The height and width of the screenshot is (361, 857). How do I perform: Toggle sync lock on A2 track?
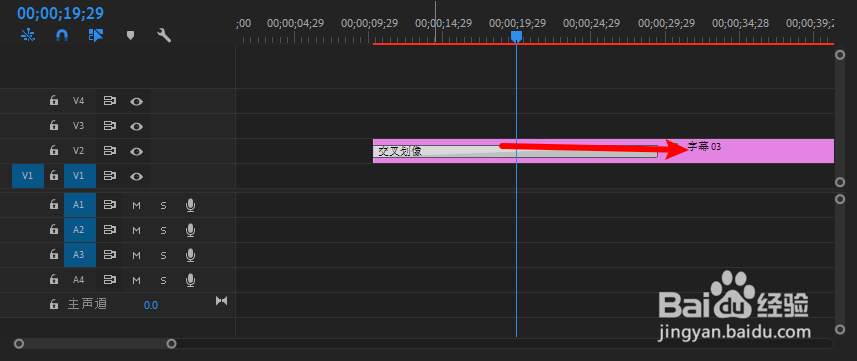pyautogui.click(x=110, y=230)
